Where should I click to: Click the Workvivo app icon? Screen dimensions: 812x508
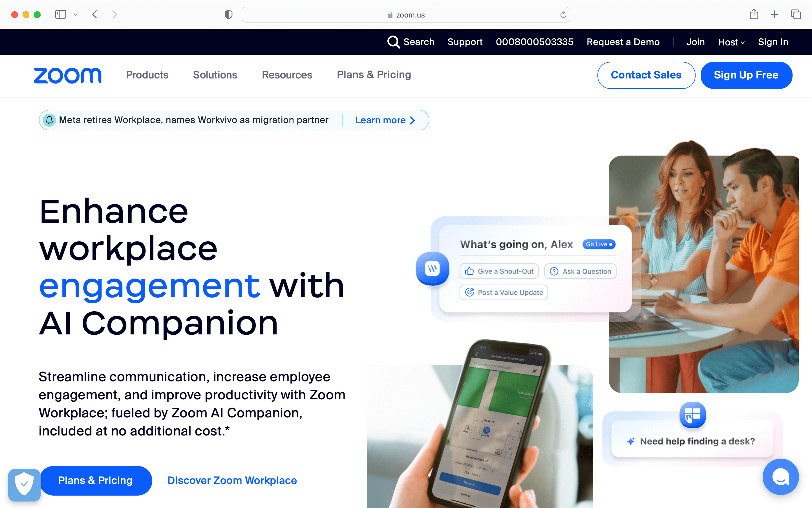pyautogui.click(x=432, y=268)
